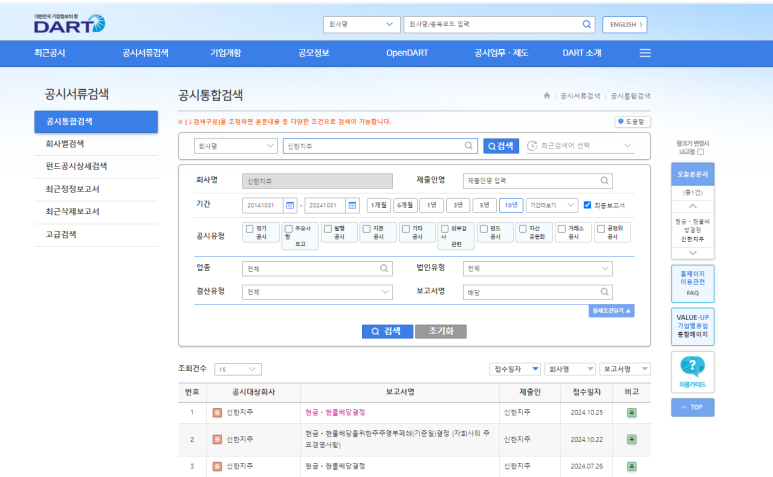Open 결산유형 dropdown
Screen dimensions: 773x477
317,292
